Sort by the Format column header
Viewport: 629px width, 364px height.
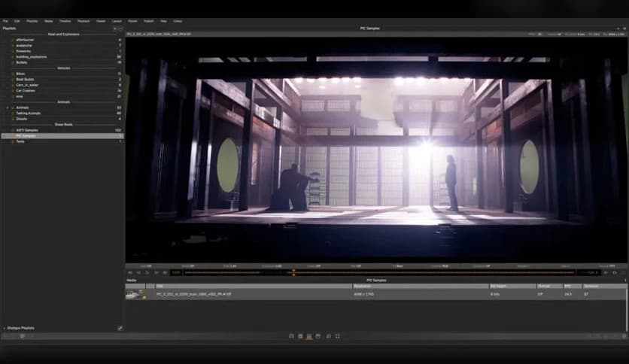[549, 287]
